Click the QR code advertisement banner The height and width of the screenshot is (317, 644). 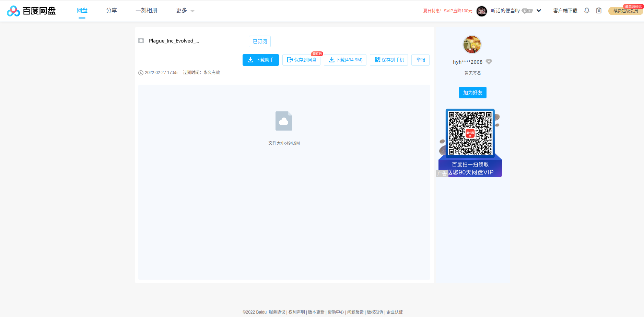pos(470,143)
